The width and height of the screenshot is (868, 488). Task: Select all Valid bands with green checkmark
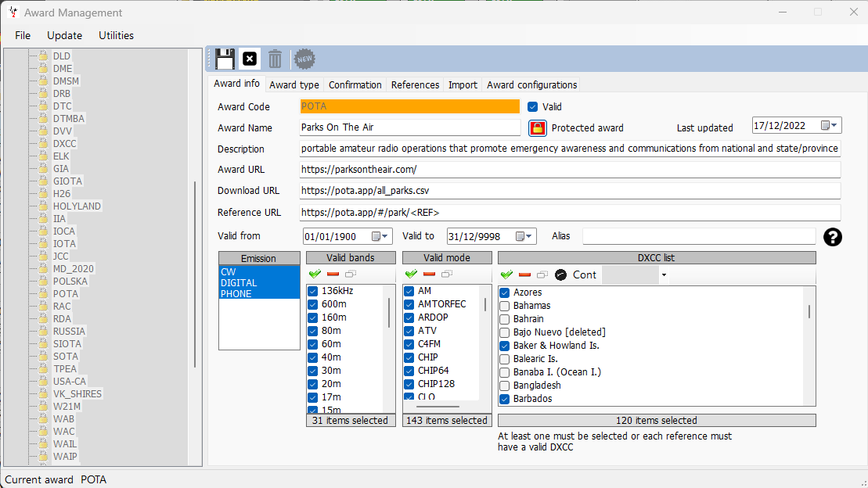tap(315, 274)
